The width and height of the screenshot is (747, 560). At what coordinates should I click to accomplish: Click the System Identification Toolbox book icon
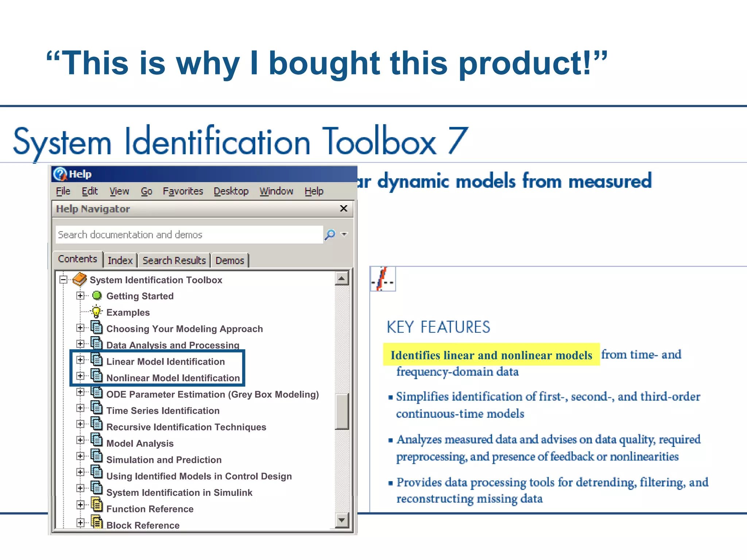pyautogui.click(x=80, y=279)
